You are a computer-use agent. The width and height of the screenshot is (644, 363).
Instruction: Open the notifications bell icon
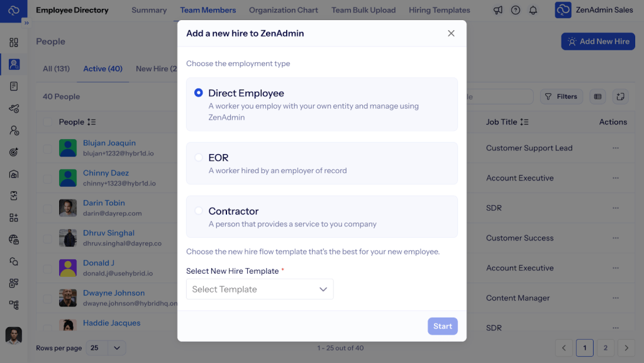point(533,10)
